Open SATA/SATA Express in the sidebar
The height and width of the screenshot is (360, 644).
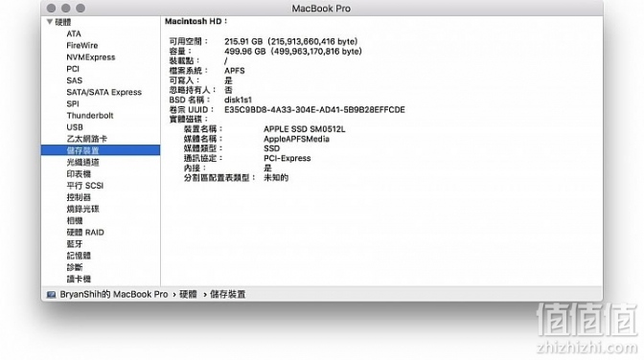pos(103,92)
